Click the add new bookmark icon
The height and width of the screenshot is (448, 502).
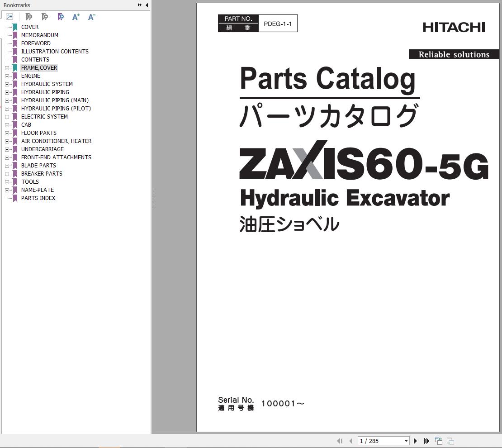[45, 17]
